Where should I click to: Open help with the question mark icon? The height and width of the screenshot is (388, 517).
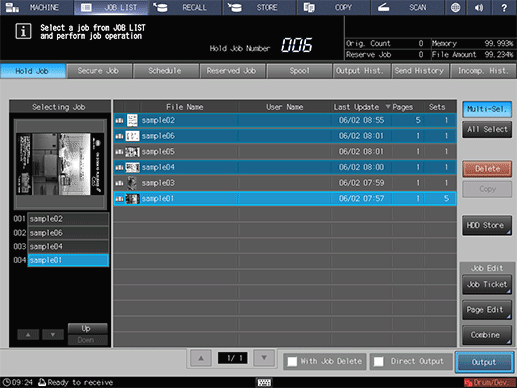pos(504,7)
